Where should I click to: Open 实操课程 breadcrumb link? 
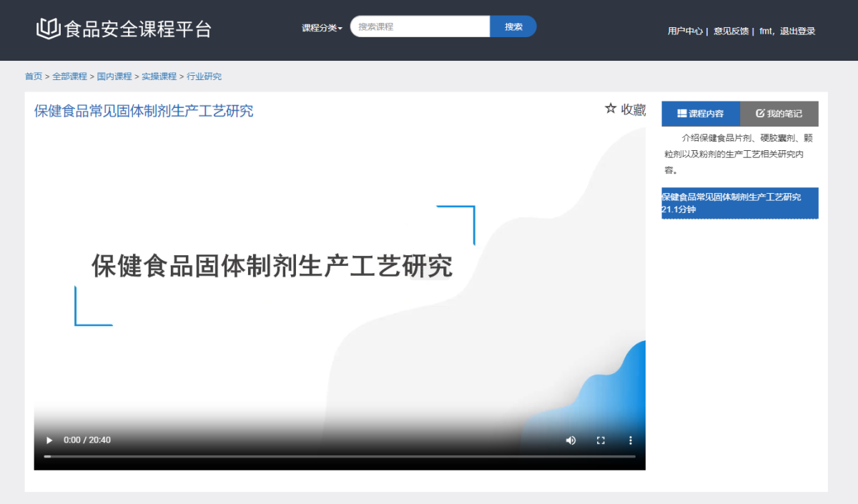(x=159, y=76)
